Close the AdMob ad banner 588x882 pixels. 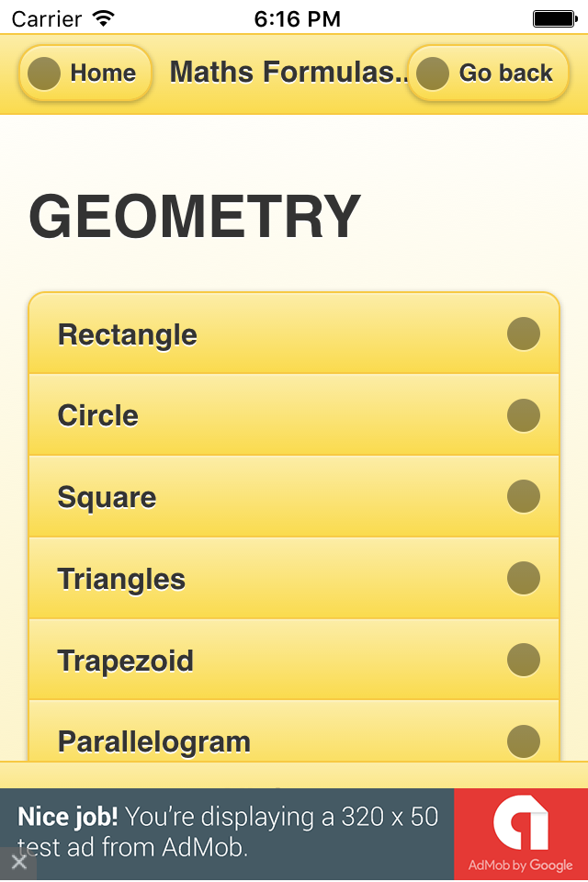pyautogui.click(x=18, y=862)
